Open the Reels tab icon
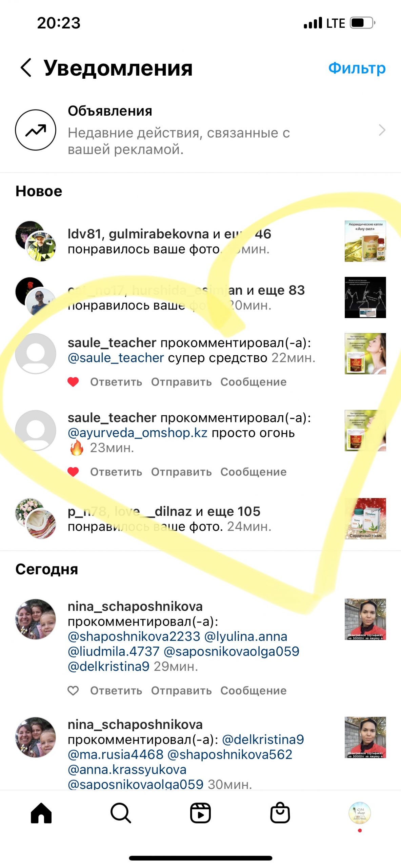The height and width of the screenshot is (868, 401). 200,813
